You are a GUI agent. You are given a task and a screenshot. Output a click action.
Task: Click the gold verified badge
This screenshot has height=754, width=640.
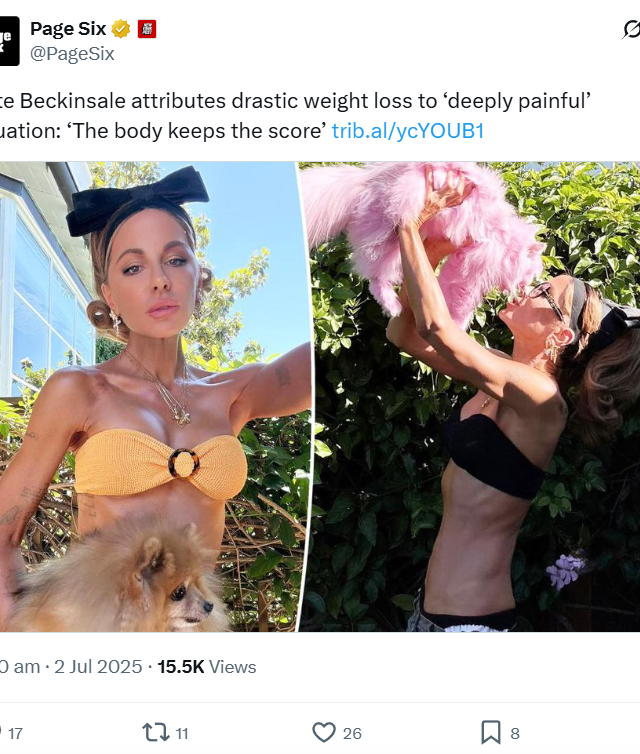pyautogui.click(x=121, y=29)
